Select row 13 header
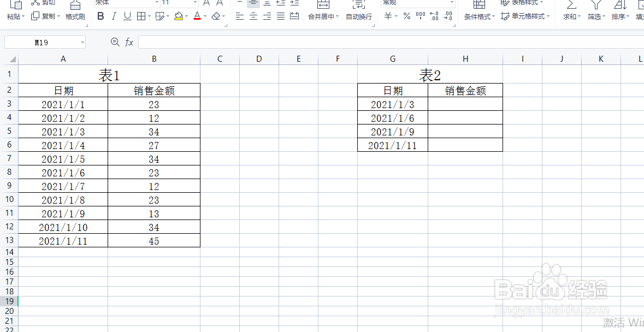The width and height of the screenshot is (644, 332). [x=9, y=240]
